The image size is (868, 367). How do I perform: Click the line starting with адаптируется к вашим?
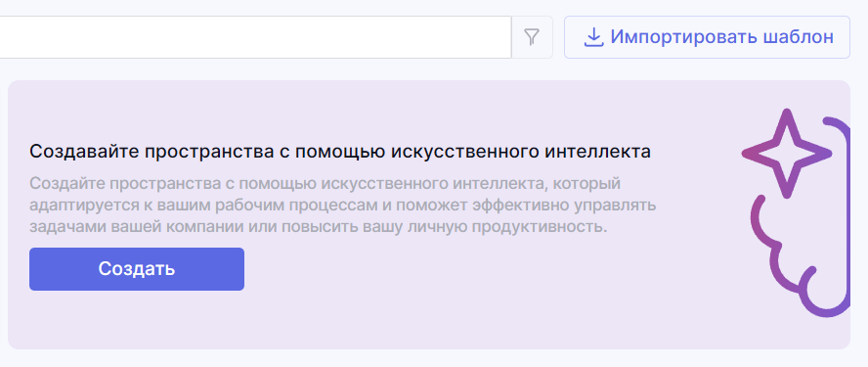coord(342,206)
